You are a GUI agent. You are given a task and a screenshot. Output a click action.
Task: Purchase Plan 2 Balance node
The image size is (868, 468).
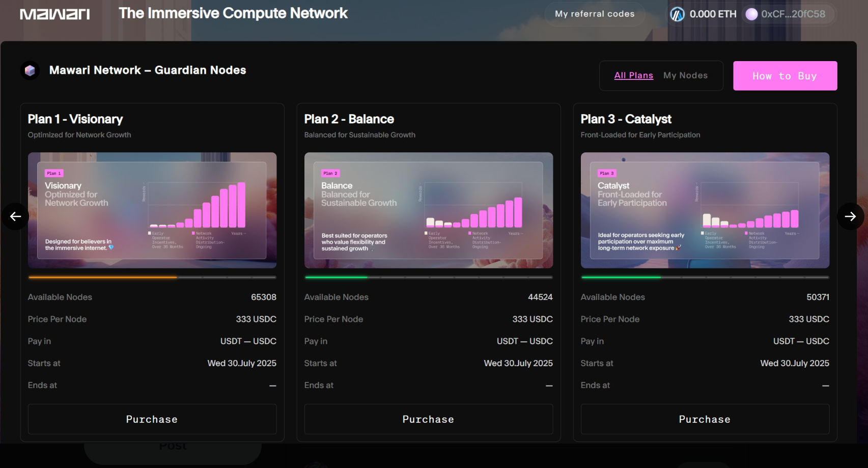429,419
